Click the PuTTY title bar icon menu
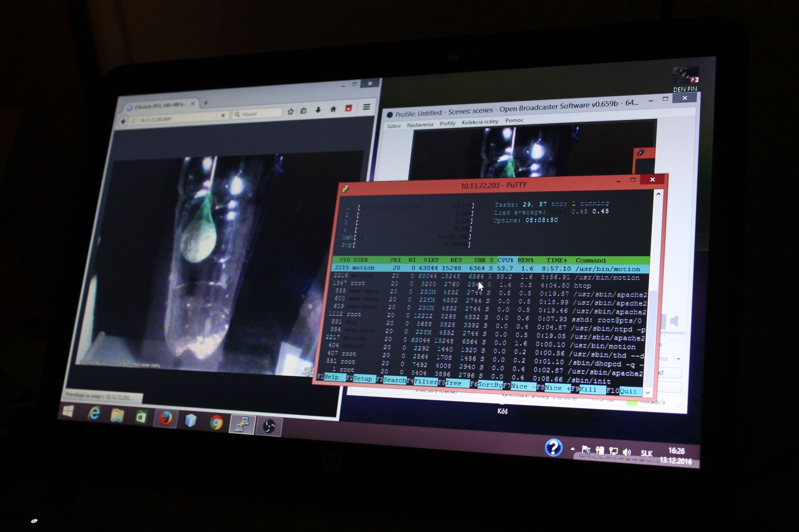799x532 pixels. coord(345,188)
